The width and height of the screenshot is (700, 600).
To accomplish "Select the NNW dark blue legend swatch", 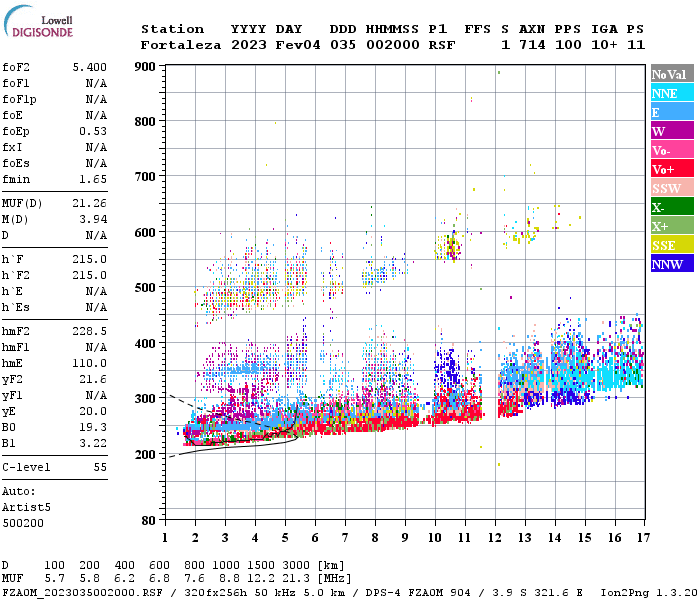I will point(672,264).
